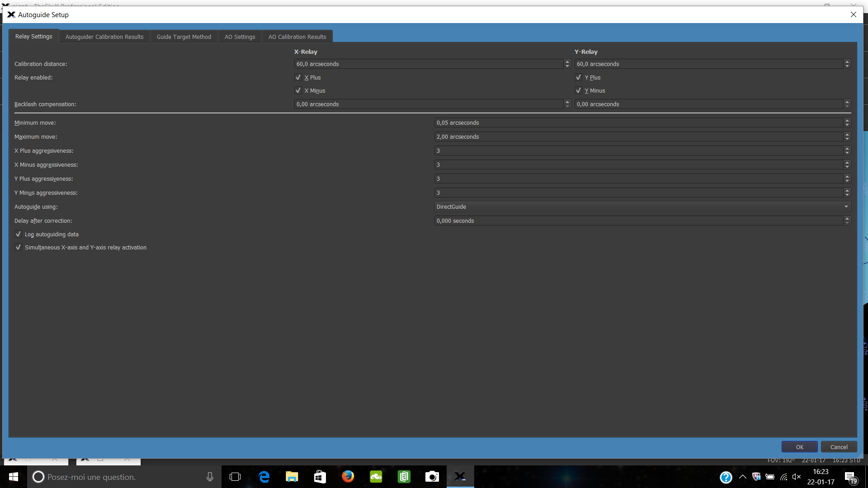Open the AO Settings tab
868x488 pixels.
[240, 37]
